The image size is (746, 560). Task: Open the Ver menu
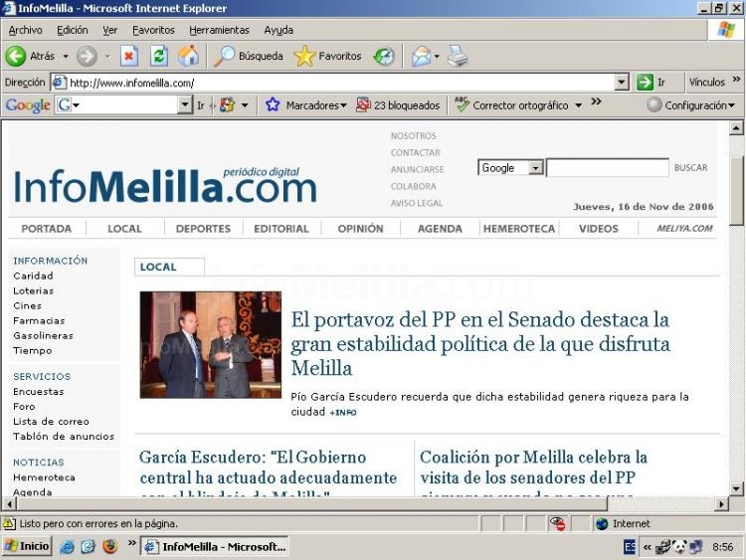point(109,30)
